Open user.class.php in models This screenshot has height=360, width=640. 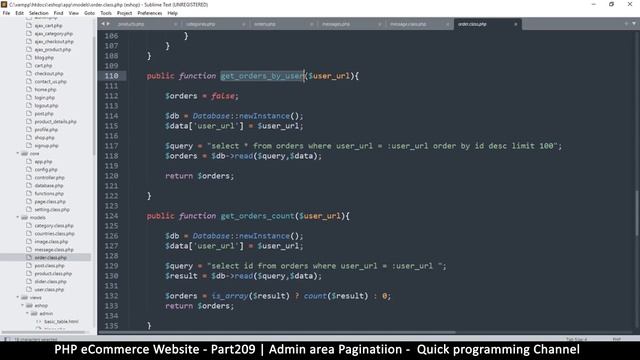tap(49, 289)
